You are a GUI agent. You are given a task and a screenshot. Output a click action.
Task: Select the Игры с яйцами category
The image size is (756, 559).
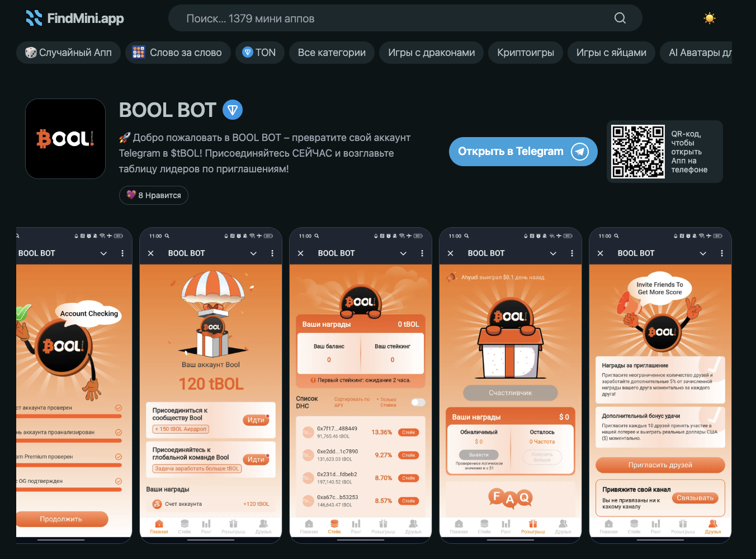611,53
